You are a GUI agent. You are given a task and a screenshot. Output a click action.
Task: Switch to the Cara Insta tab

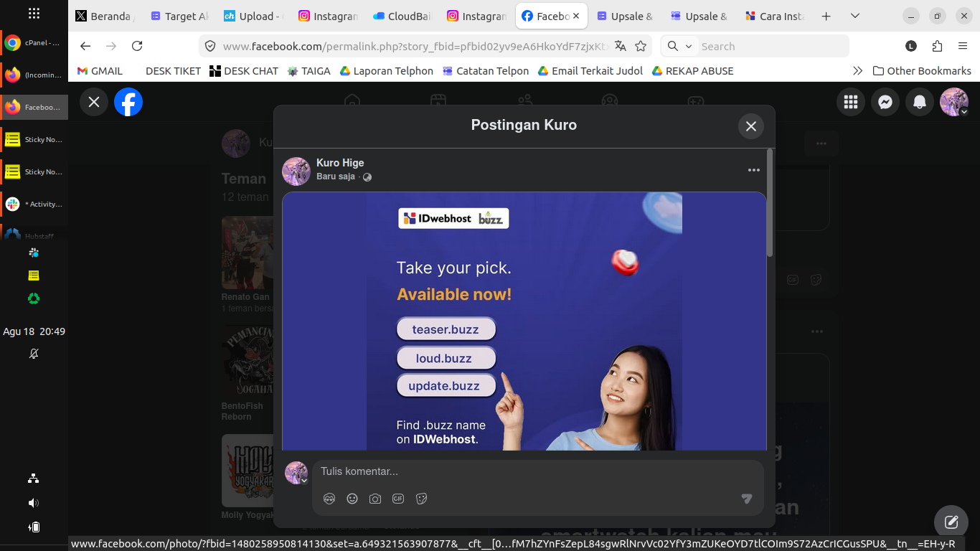pos(776,16)
